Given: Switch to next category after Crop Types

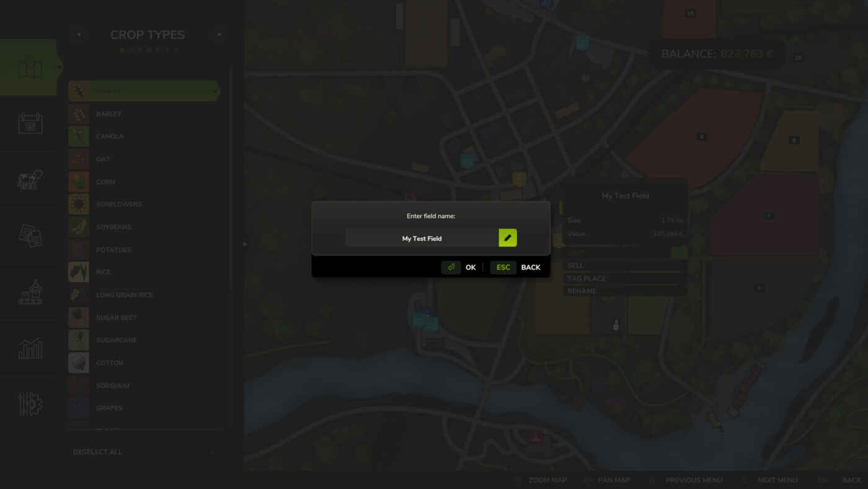Looking at the screenshot, I should tap(219, 35).
